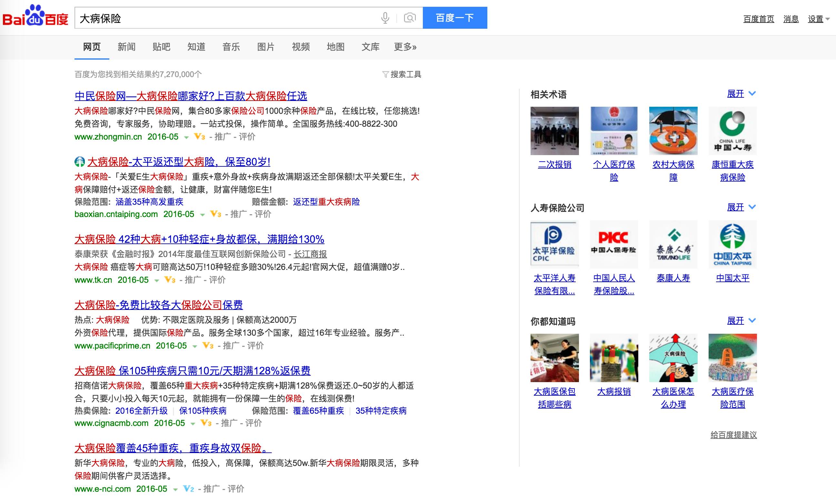
Task: Click the 2016全新升级 sublink
Action: click(x=142, y=411)
